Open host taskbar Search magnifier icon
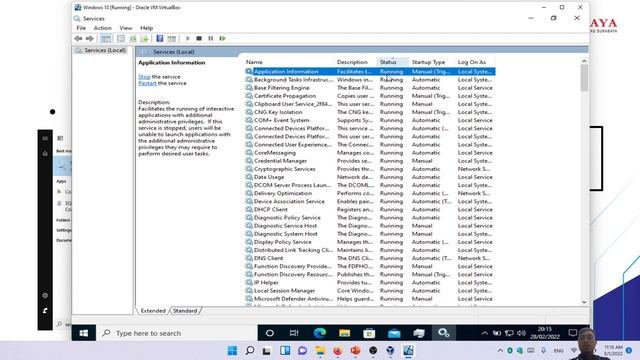Image resolution: width=640 pixels, height=360 pixels. (x=250, y=351)
